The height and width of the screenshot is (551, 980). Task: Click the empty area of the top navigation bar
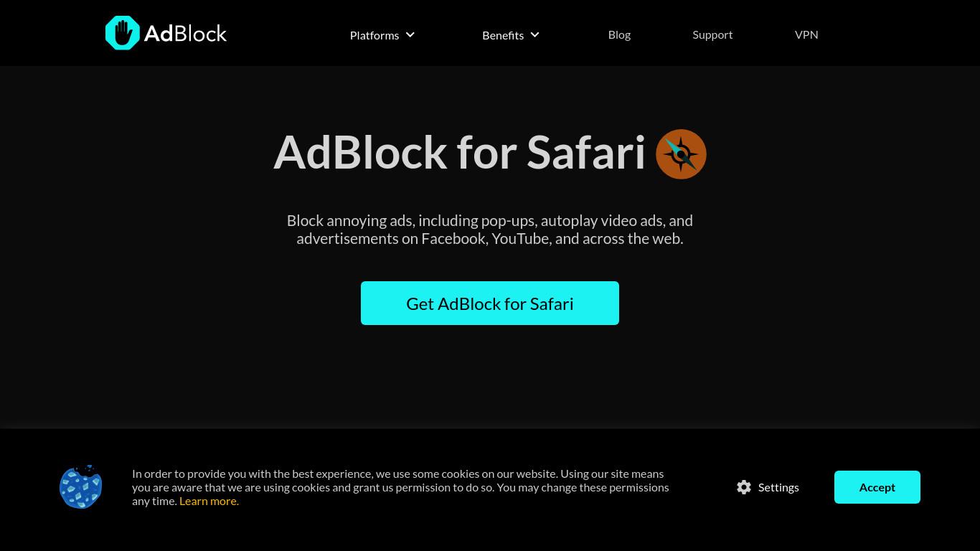pos(287,33)
